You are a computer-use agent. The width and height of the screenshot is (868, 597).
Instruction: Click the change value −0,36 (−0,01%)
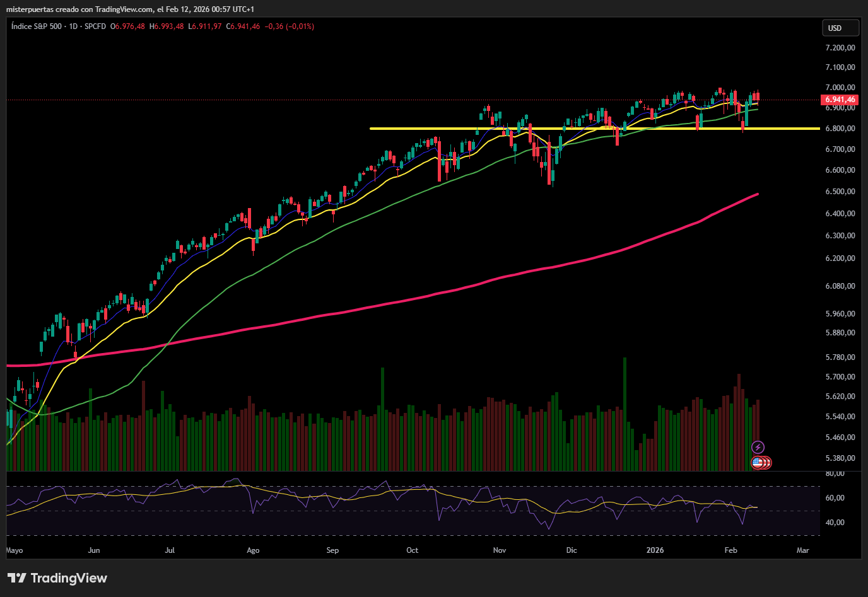tap(289, 26)
